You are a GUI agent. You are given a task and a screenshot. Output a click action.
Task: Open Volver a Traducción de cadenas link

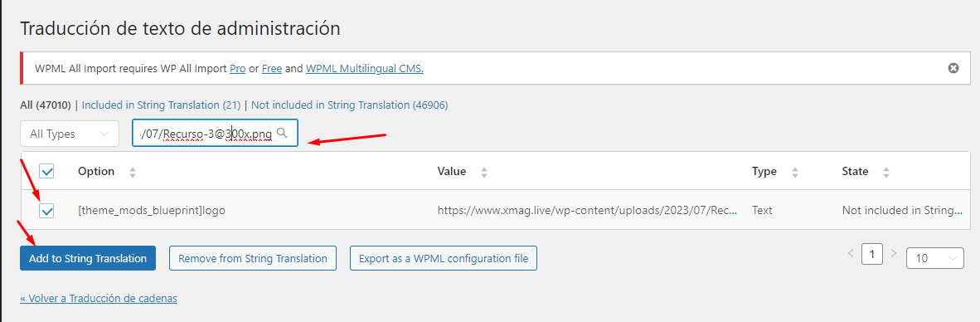tap(99, 298)
